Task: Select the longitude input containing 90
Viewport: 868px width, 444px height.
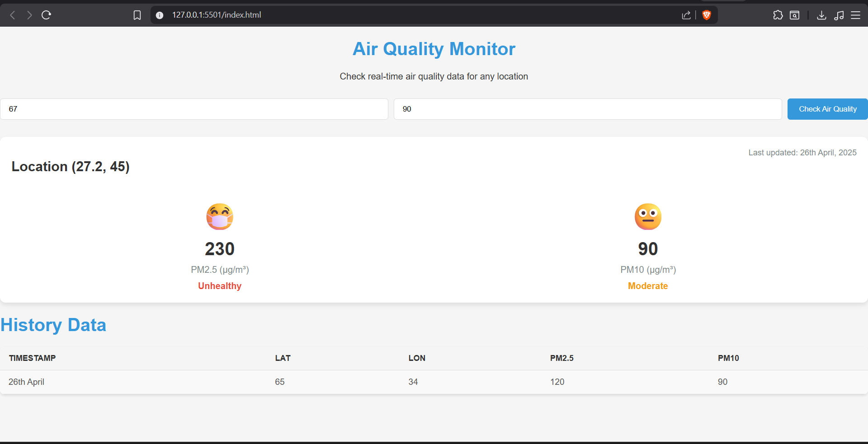Action: click(x=587, y=109)
